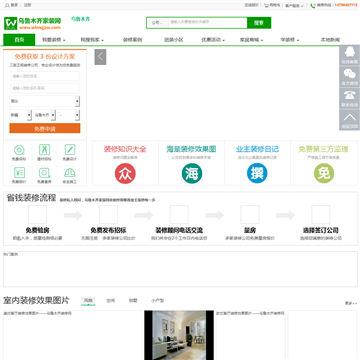Expand the 客户服务 top bar menu
The height and width of the screenshot is (360, 360).
click(x=294, y=6)
